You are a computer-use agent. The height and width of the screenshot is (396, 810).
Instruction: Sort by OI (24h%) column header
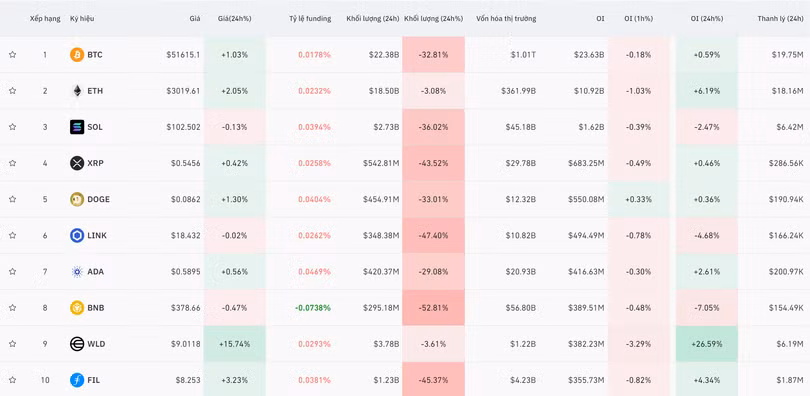click(x=707, y=19)
